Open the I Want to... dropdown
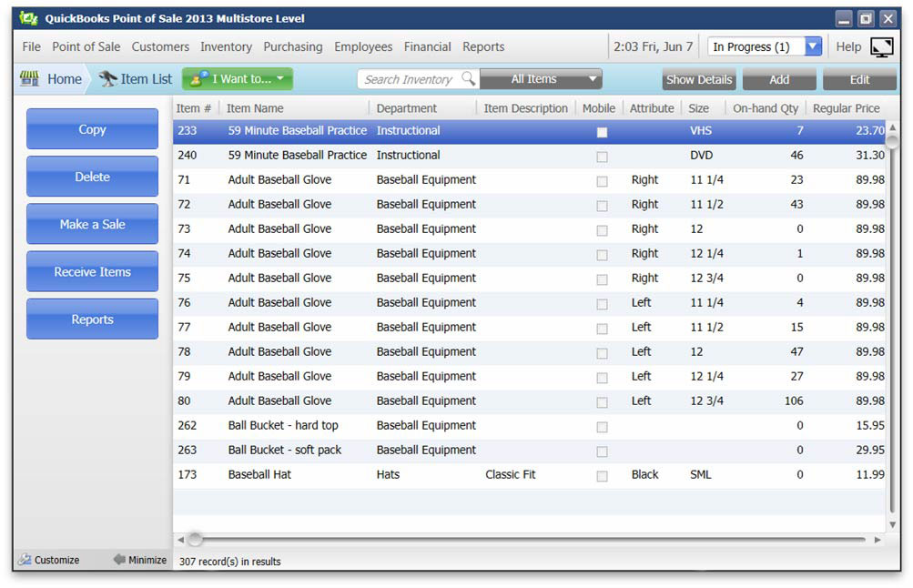Image resolution: width=913 pixels, height=588 pixels. click(238, 79)
